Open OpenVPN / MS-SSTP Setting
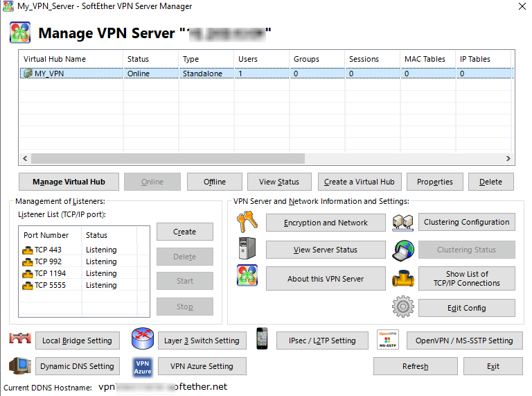This screenshot has height=396, width=532. [465, 341]
